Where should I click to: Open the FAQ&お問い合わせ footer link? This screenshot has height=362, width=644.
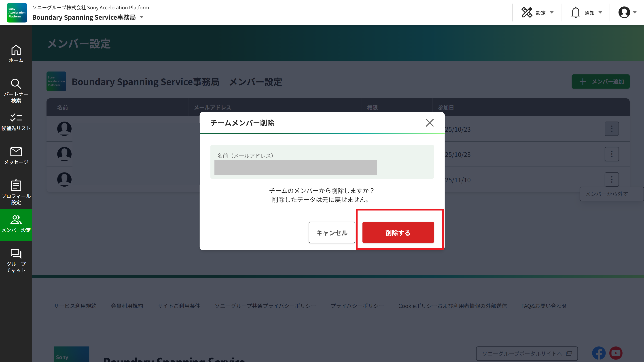coord(544,306)
